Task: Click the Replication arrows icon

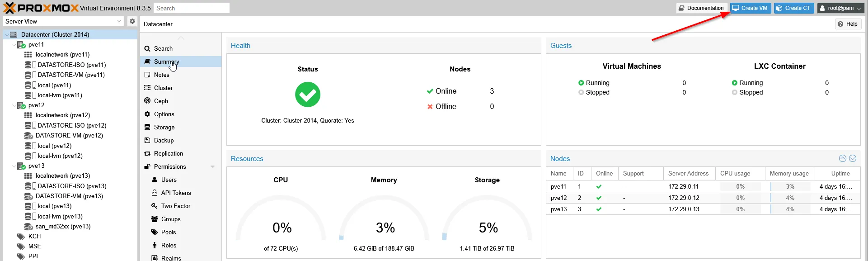Action: [147, 153]
